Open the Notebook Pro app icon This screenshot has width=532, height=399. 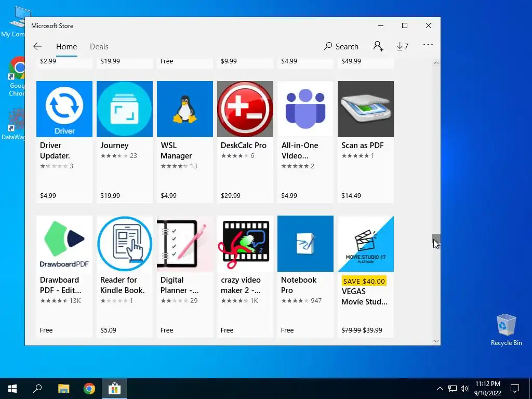[x=305, y=244]
